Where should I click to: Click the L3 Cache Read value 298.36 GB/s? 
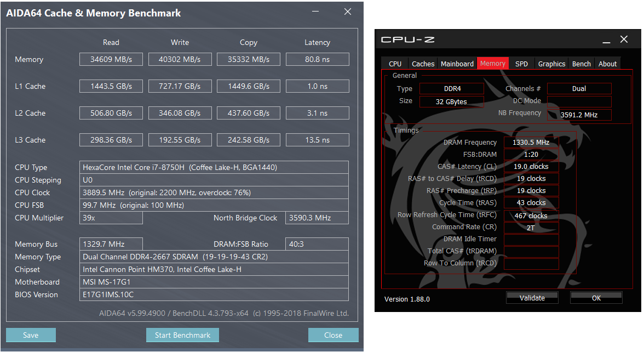click(x=111, y=140)
